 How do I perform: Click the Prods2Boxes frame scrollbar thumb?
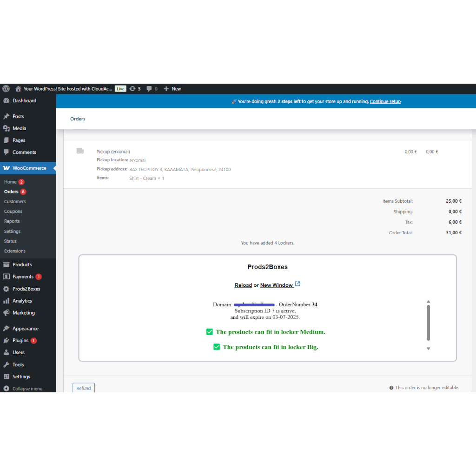tap(428, 323)
